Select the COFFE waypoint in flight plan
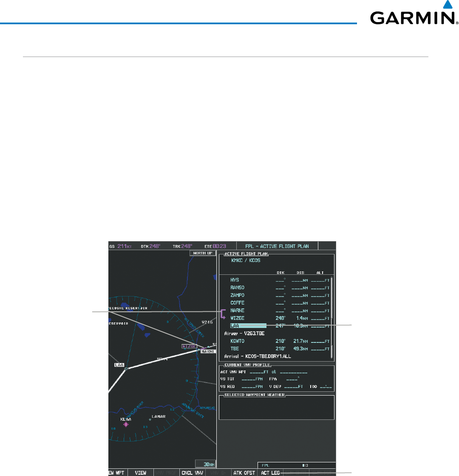This screenshot has height=476, width=459. pos(237,303)
